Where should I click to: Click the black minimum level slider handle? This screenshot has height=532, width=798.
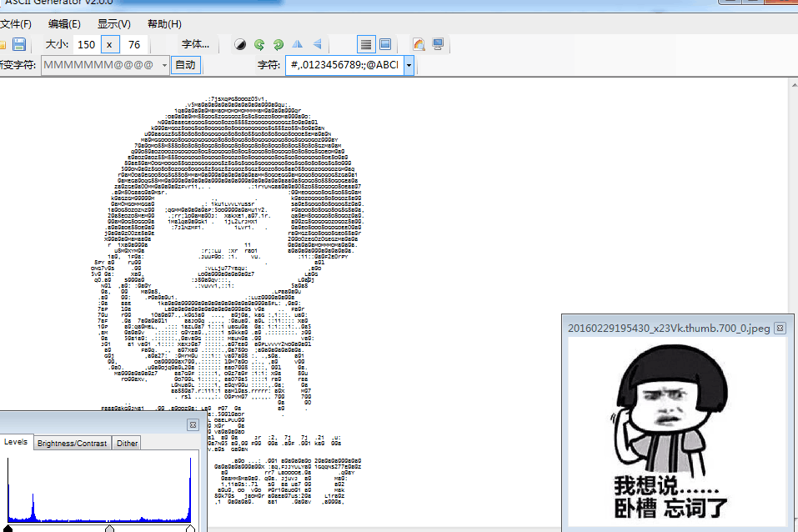[8, 529]
